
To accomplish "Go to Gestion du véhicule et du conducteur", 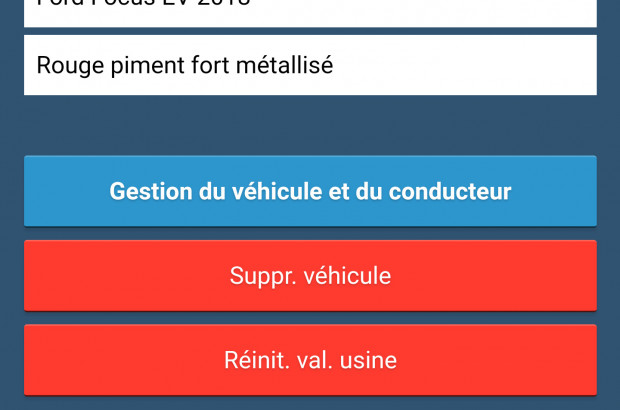I will tap(310, 191).
